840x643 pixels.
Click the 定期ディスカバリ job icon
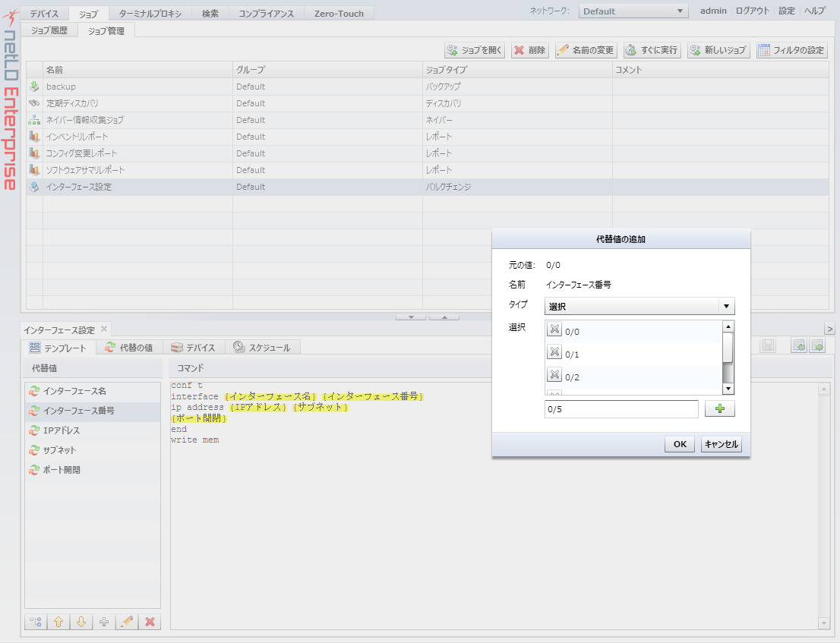34,102
